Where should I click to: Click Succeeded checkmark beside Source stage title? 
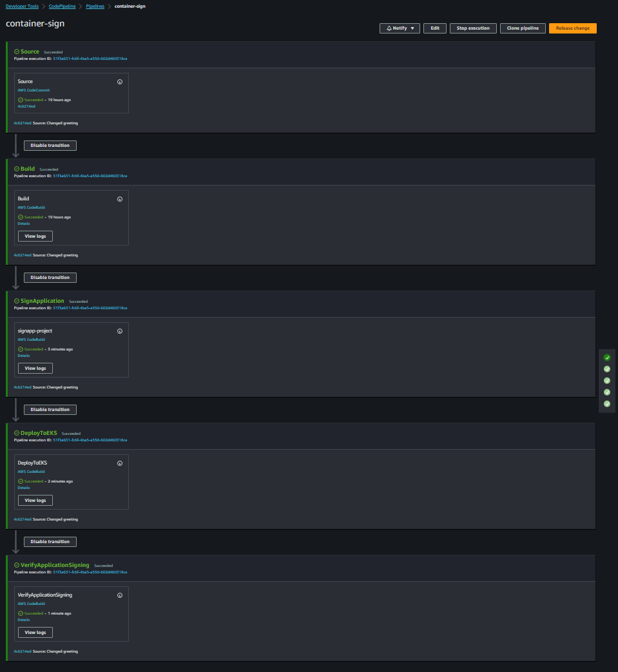pos(16,52)
